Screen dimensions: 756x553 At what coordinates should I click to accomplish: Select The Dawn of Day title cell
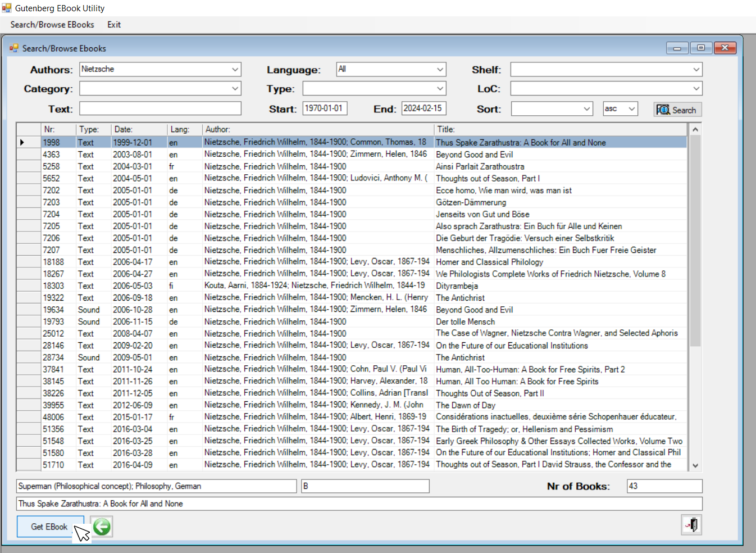pos(561,405)
